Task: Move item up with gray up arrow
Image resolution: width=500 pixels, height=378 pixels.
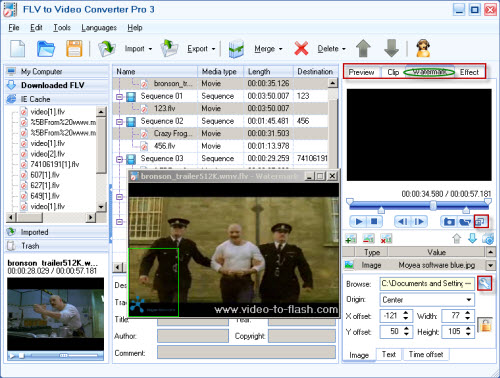Action: (363, 49)
